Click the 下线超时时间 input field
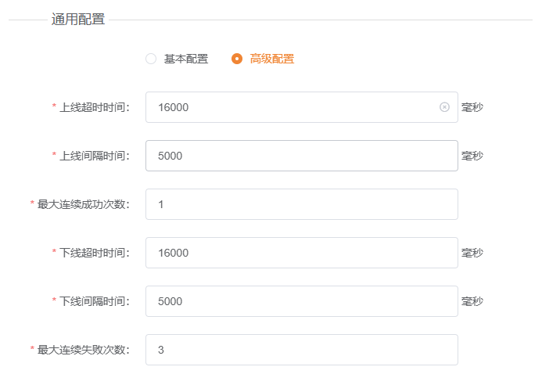The image size is (542, 392). click(302, 253)
